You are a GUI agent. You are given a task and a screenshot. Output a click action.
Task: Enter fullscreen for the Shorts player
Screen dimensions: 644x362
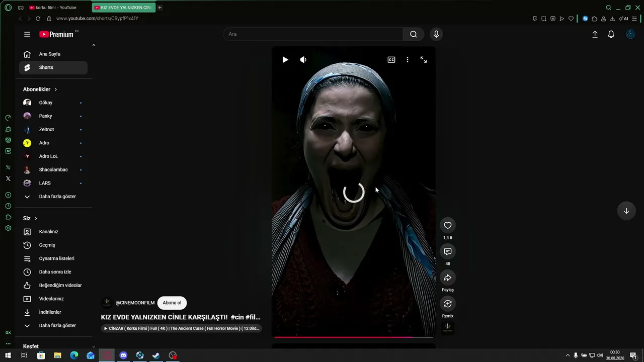coord(424,60)
